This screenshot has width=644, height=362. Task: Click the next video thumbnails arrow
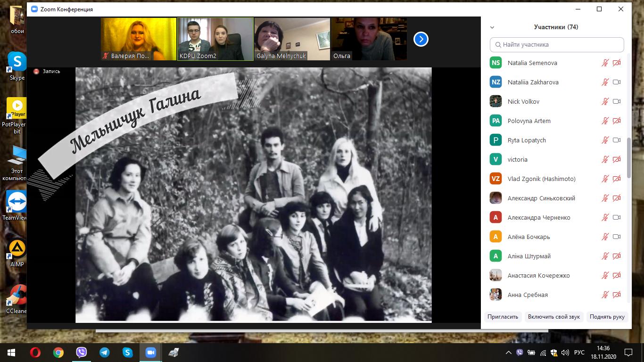coord(421,39)
